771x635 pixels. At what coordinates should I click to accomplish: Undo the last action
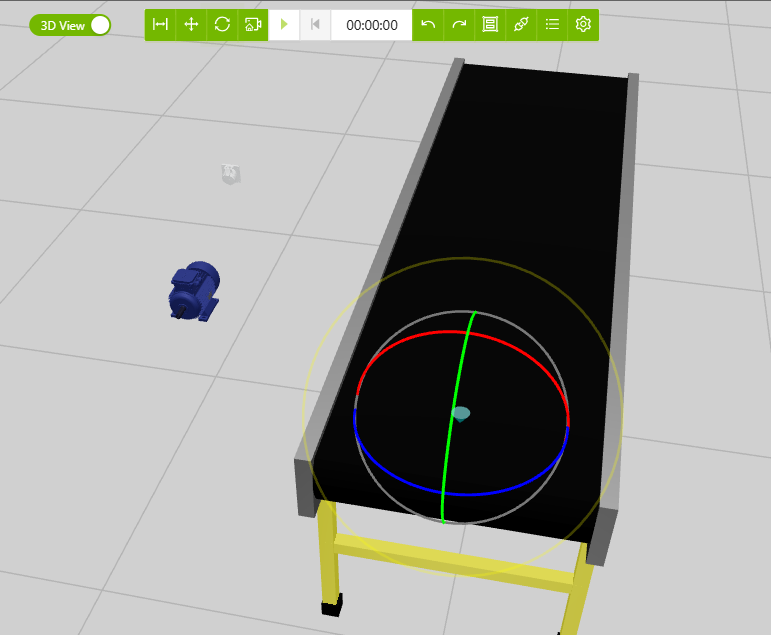coord(428,25)
